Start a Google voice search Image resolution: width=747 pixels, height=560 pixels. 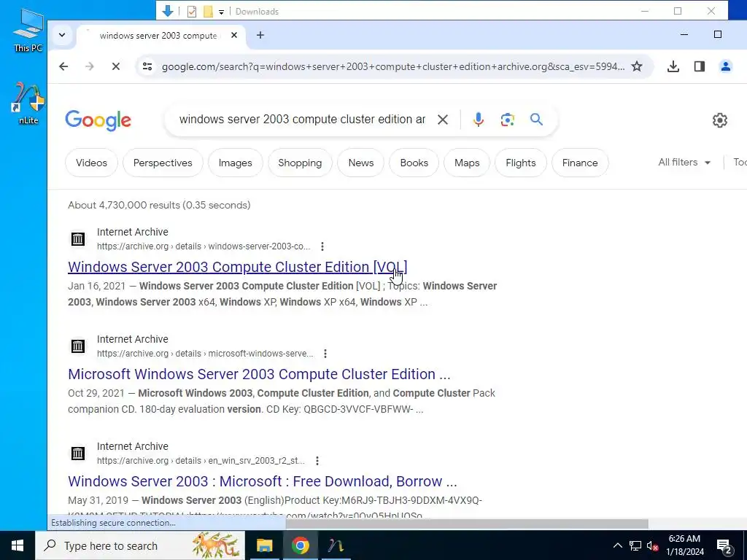(479, 120)
